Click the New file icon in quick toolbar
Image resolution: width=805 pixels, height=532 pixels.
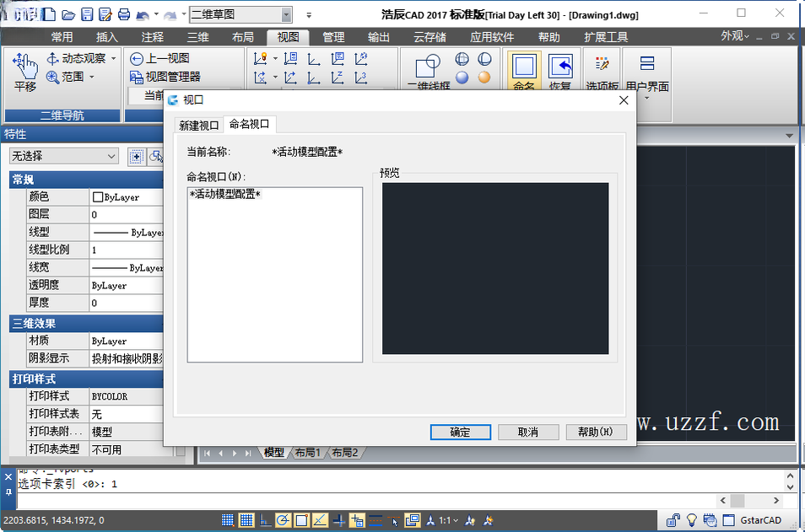click(x=49, y=14)
